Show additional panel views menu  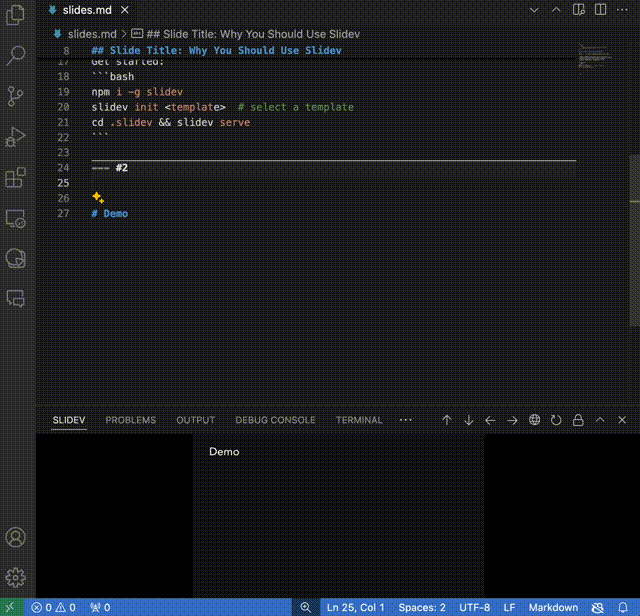(x=406, y=420)
